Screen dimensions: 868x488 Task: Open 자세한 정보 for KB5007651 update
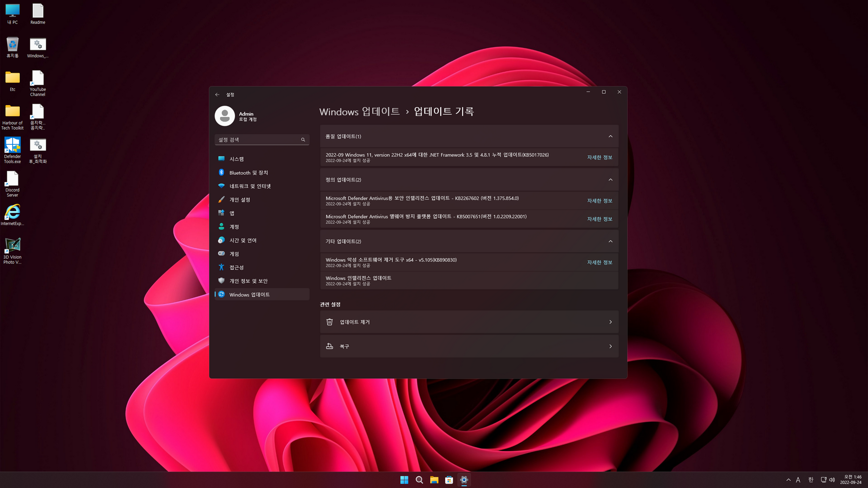tap(600, 219)
